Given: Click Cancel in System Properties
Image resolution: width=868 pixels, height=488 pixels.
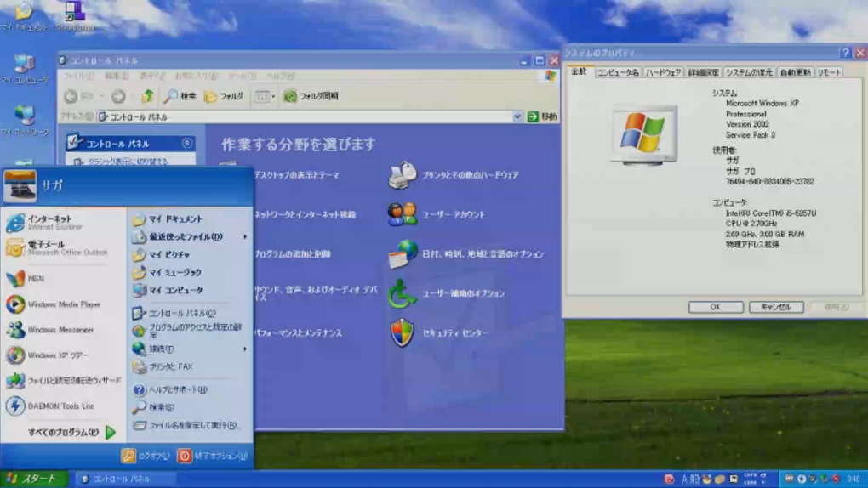Looking at the screenshot, I should pos(775,307).
